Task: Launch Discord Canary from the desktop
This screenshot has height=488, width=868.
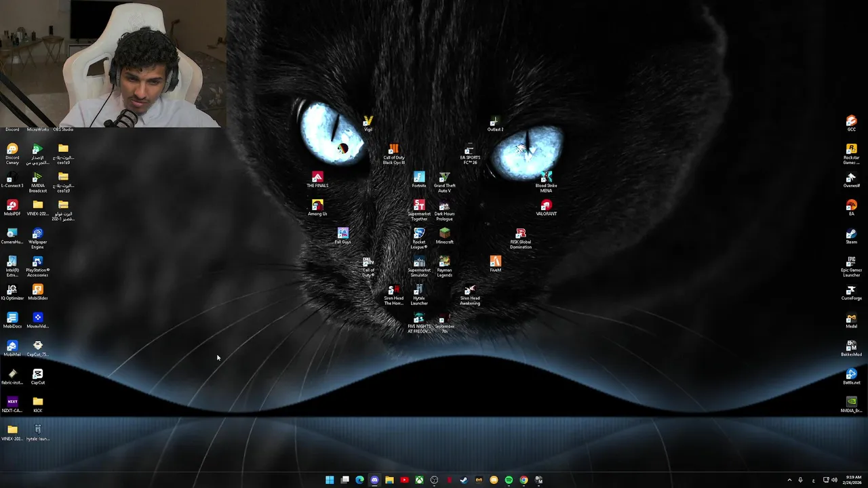Action: click(12, 154)
